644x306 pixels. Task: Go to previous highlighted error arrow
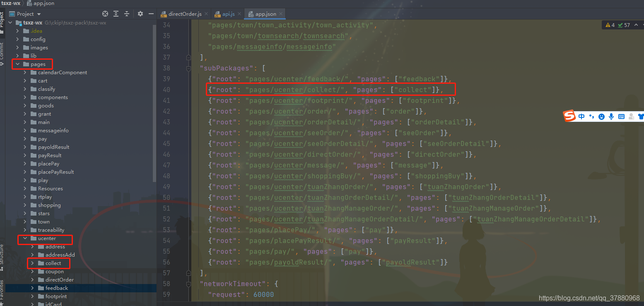coord(636,25)
